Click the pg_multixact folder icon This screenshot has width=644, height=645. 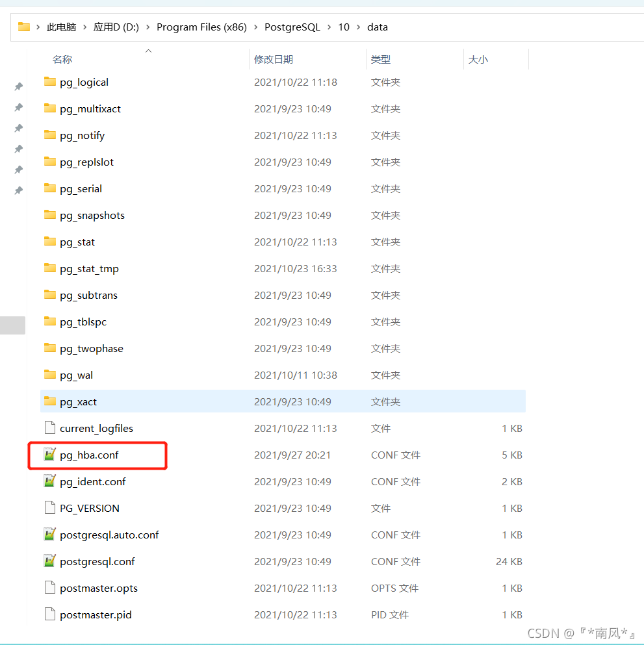pos(50,108)
